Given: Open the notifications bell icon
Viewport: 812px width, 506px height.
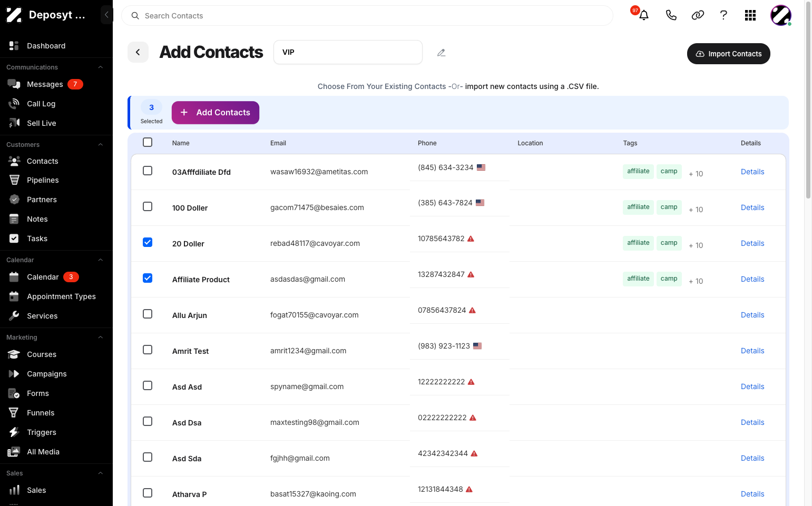Looking at the screenshot, I should coord(643,15).
